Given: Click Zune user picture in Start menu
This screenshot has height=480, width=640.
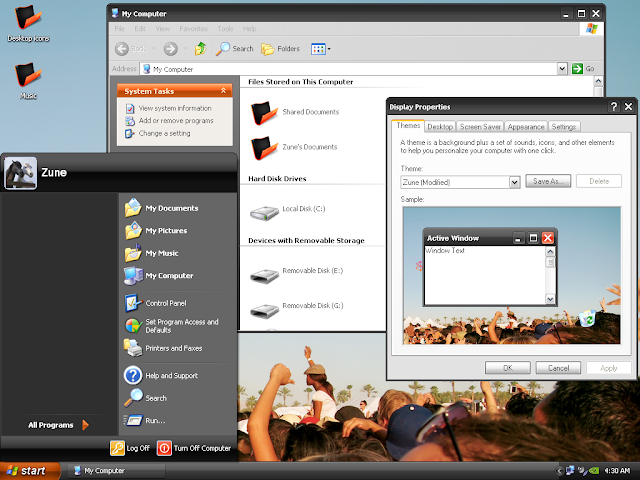Looking at the screenshot, I should [x=20, y=173].
